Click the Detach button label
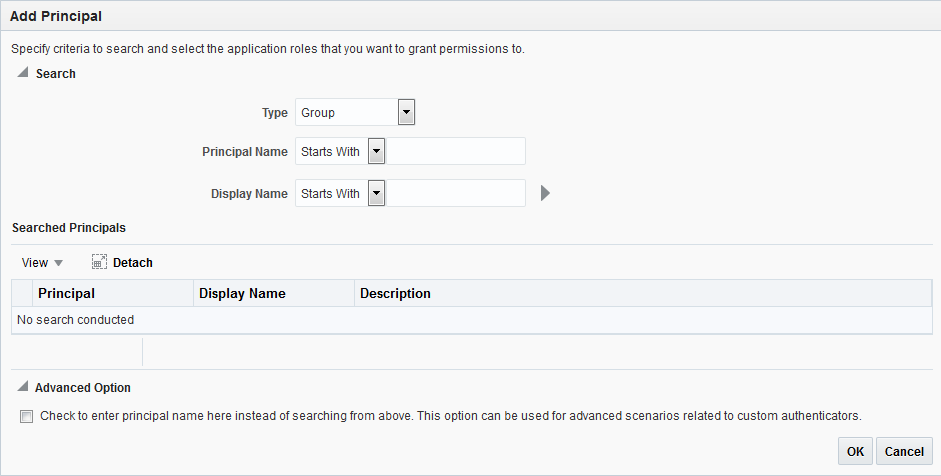The image size is (941, 476). [133, 263]
